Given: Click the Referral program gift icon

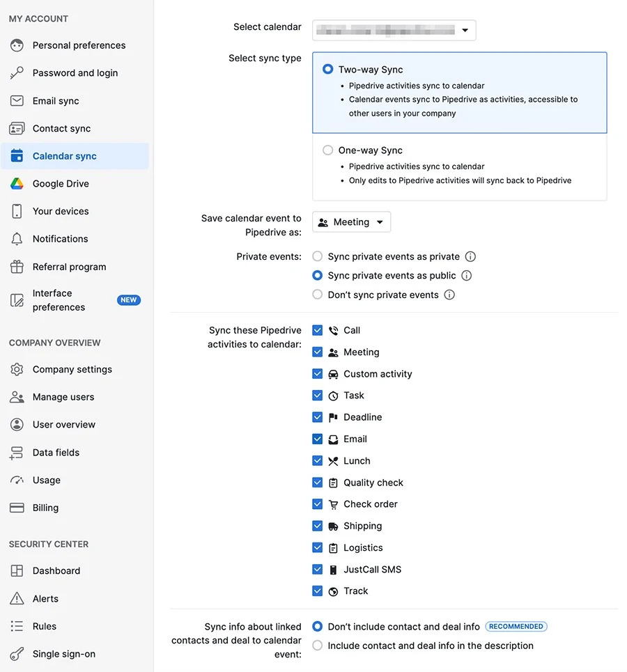Looking at the screenshot, I should [17, 267].
